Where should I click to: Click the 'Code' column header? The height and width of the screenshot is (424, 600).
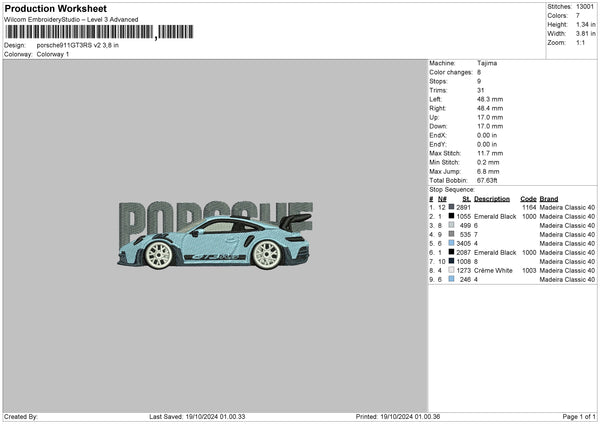[528, 199]
